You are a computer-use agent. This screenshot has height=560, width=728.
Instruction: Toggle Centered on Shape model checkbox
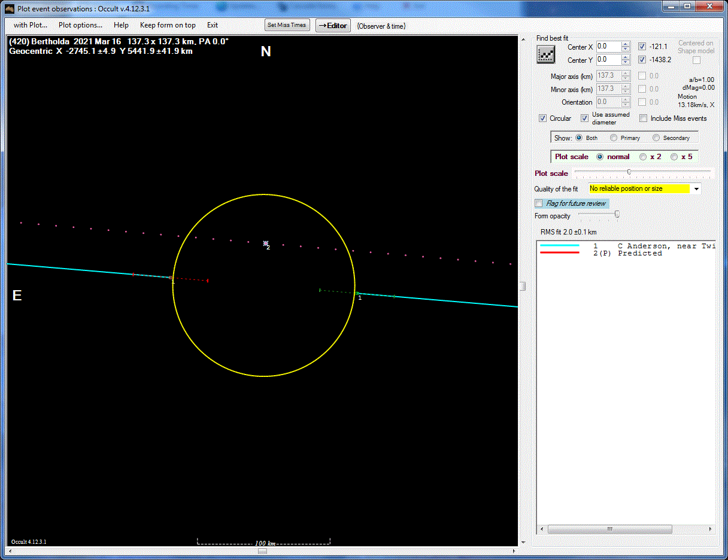(696, 60)
